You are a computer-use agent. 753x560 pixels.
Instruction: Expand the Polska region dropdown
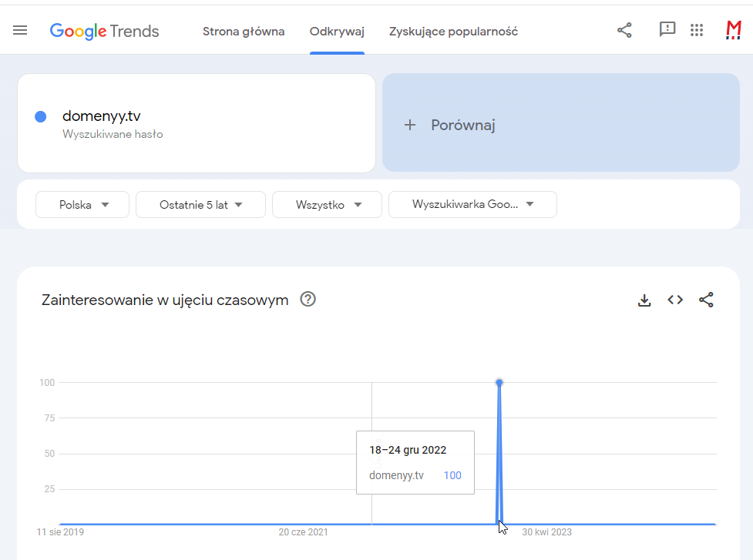coord(82,205)
